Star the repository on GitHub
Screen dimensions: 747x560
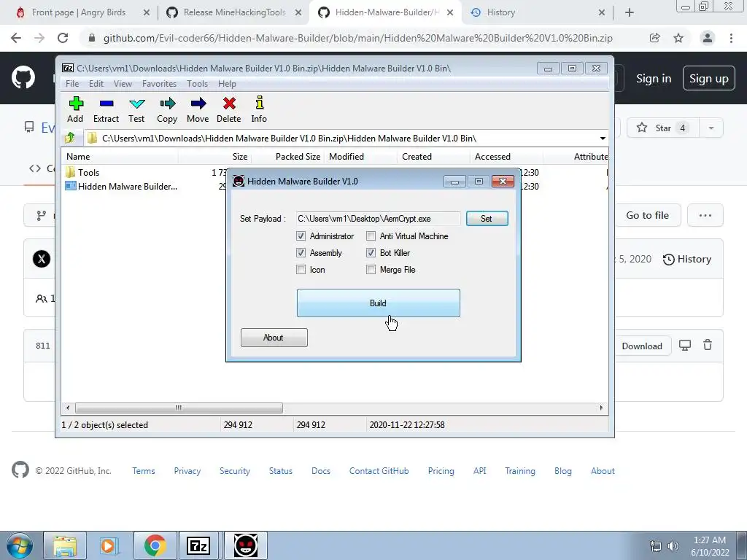[663, 128]
